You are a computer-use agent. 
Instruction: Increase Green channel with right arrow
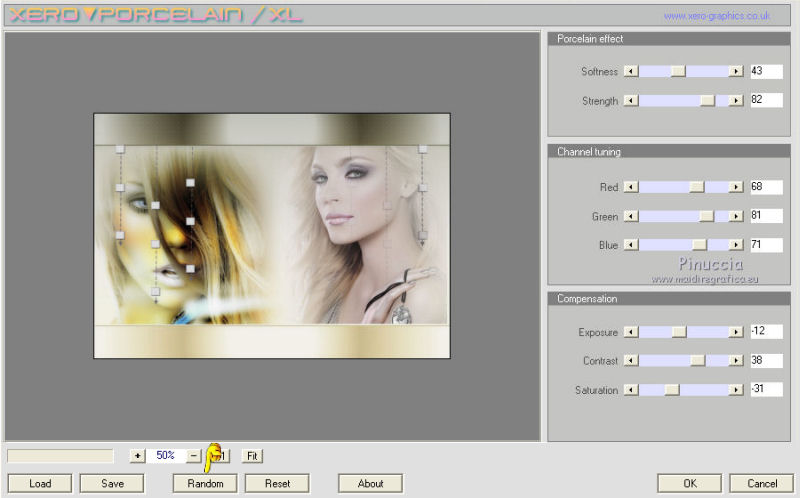point(736,216)
